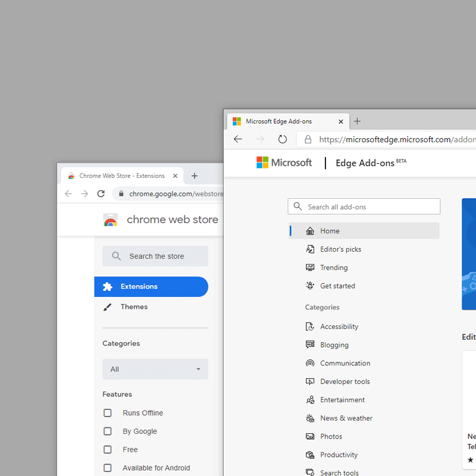The image size is (476, 476).
Task: Click the Chrome window back arrow
Action: tap(68, 194)
